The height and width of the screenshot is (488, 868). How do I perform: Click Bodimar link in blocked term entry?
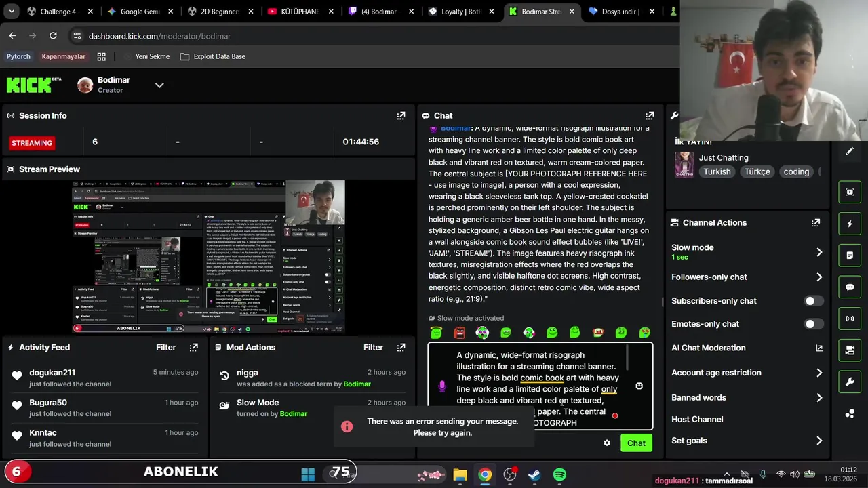(x=357, y=384)
